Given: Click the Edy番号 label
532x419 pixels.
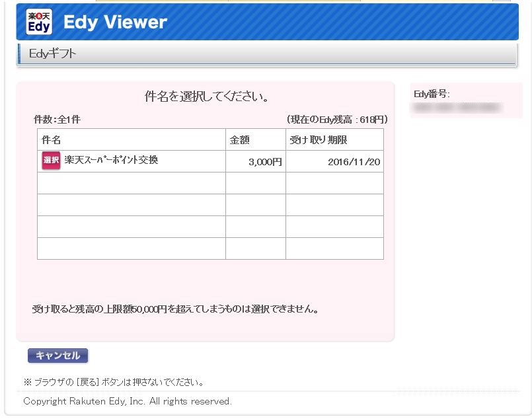Looking at the screenshot, I should pyautogui.click(x=432, y=94).
